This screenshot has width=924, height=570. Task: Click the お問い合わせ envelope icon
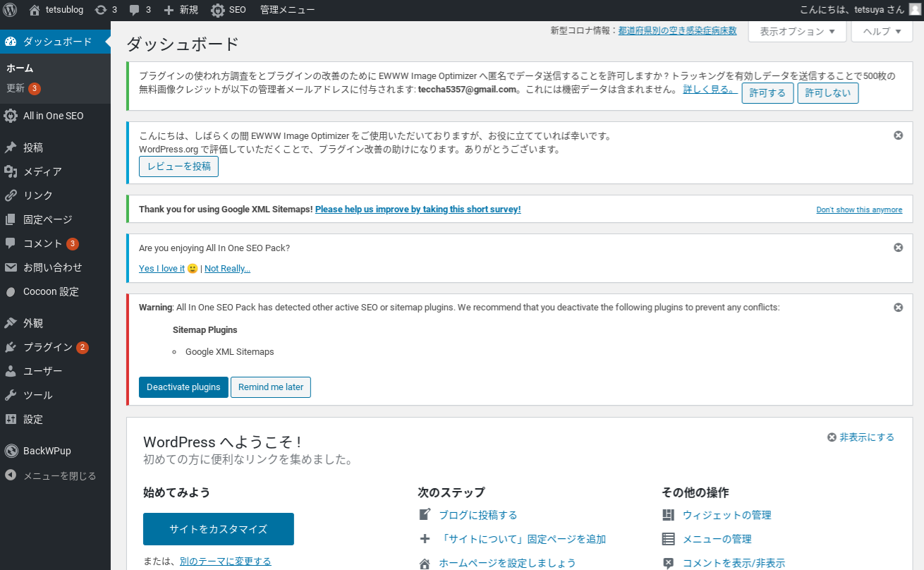click(11, 267)
